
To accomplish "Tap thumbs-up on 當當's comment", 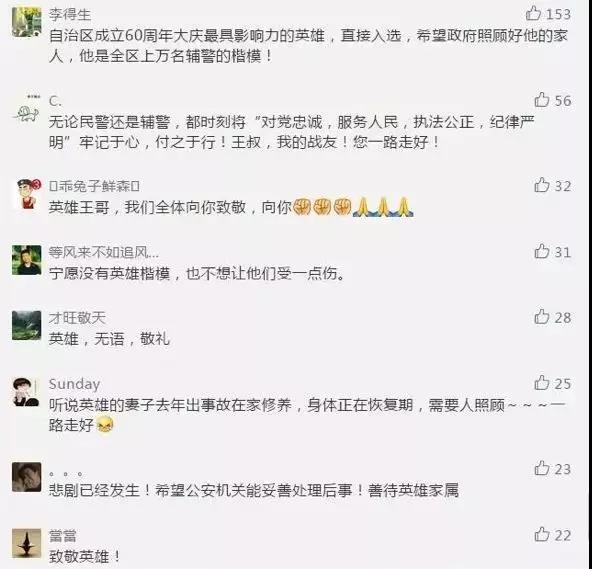I will [541, 535].
